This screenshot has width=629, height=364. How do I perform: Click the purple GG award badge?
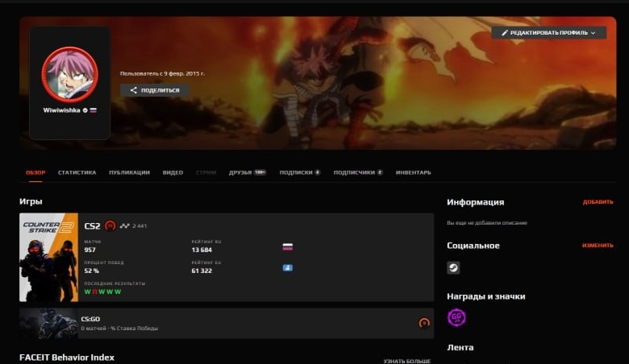coord(456,317)
